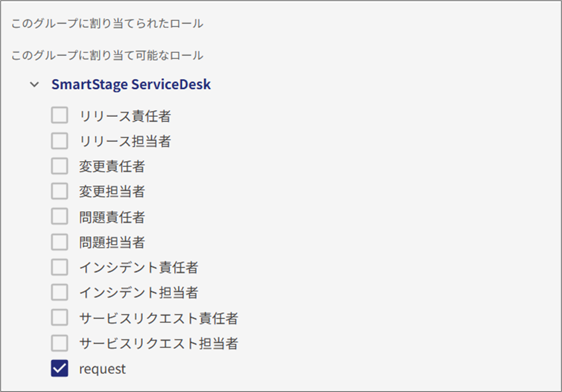Tick the インシデント責任者 checkbox

59,267
